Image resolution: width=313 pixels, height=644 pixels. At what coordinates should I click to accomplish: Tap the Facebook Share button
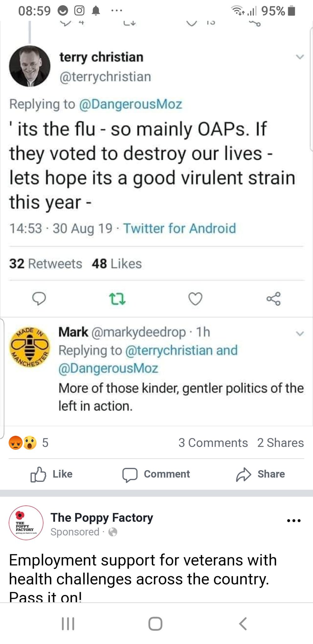coord(261,474)
